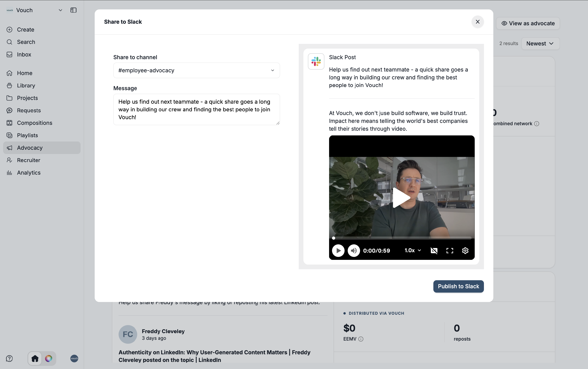Click Freddy Cleveley's FC avatar

coord(128,334)
